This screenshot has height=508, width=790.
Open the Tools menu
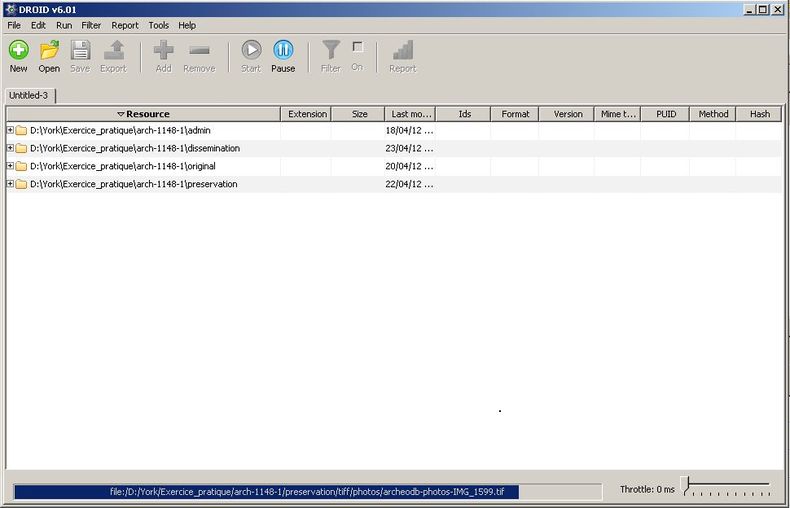pyautogui.click(x=159, y=25)
